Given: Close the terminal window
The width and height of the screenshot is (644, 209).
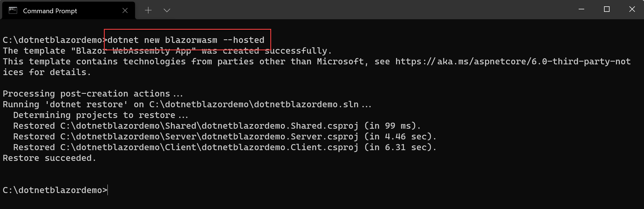Looking at the screenshot, I should pyautogui.click(x=632, y=9).
